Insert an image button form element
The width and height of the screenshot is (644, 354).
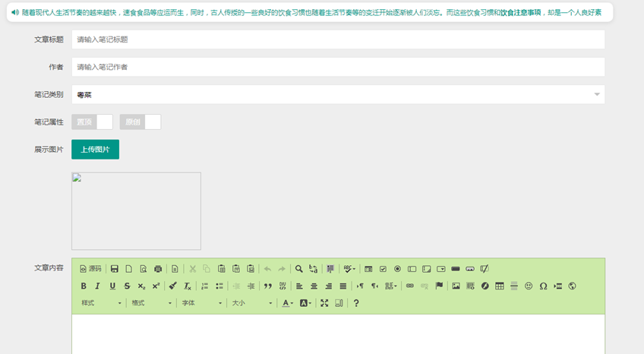click(470, 269)
